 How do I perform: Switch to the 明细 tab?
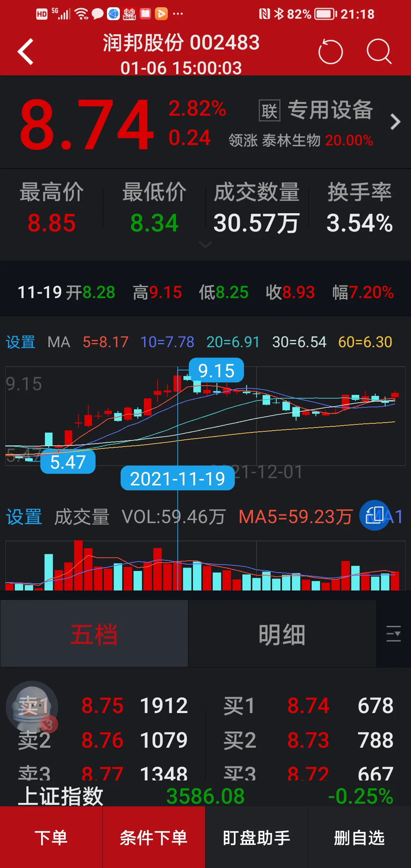(x=282, y=634)
